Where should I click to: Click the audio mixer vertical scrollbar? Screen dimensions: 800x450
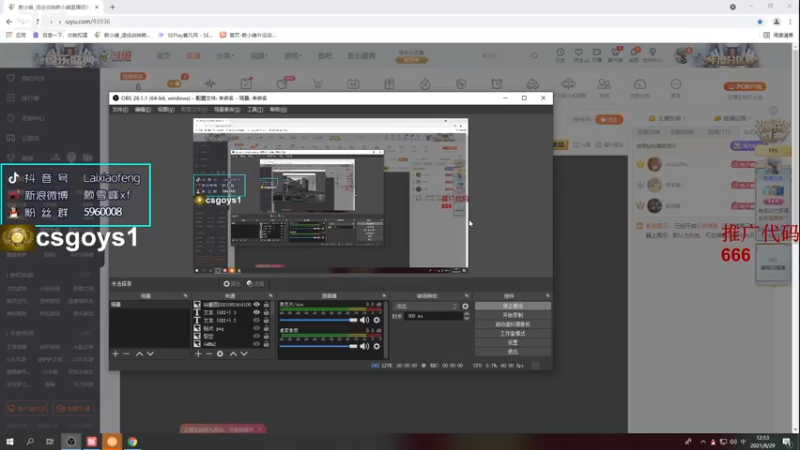tap(386, 329)
